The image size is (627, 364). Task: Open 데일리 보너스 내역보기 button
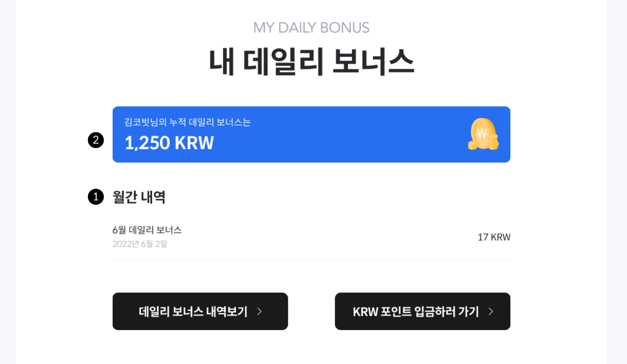(x=200, y=311)
